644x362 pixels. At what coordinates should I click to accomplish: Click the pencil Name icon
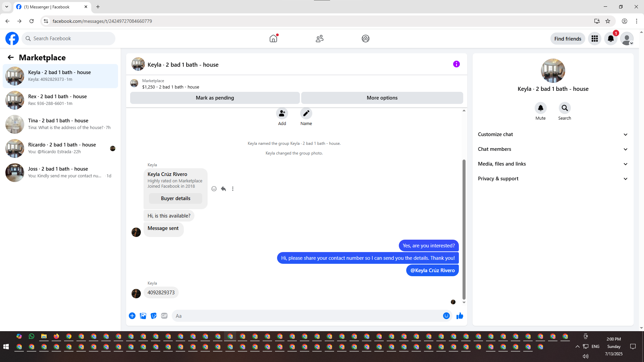click(306, 113)
